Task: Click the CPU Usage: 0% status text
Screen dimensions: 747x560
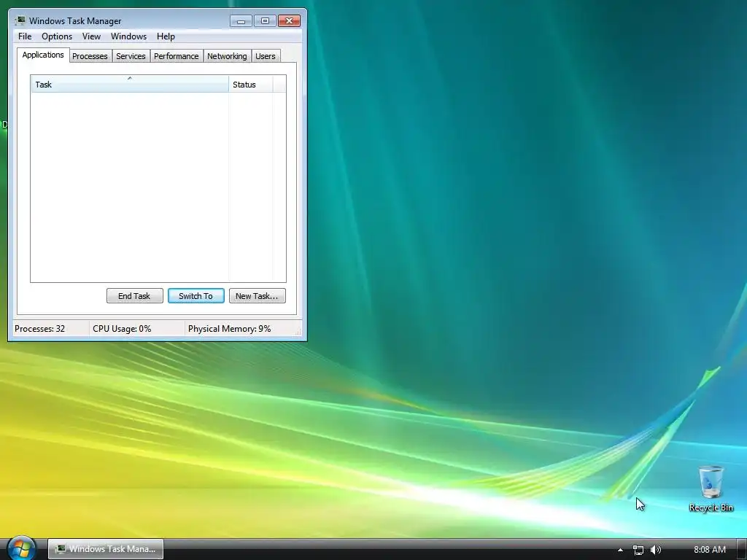Action: (122, 329)
